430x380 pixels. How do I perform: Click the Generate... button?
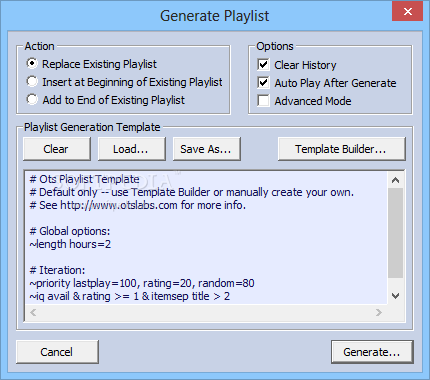tap(372, 352)
